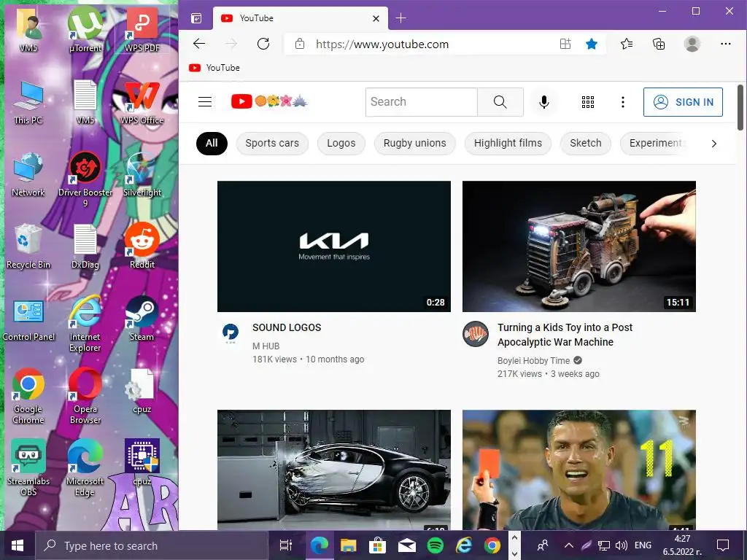
Task: Switch input language via ENG indicator
Action: pyautogui.click(x=643, y=545)
